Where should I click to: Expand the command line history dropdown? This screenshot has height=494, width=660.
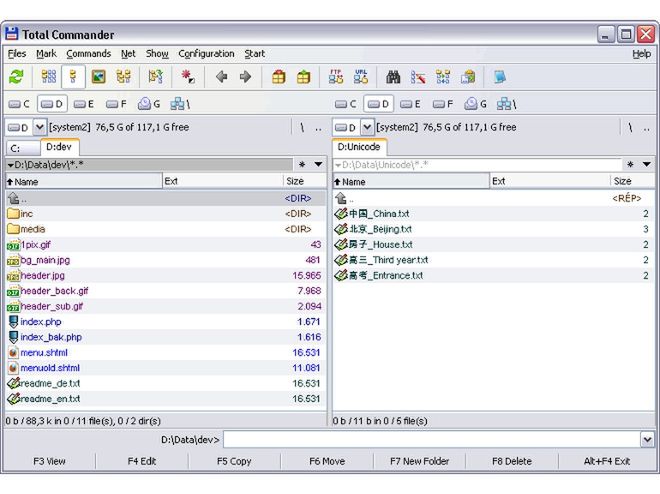(x=647, y=440)
